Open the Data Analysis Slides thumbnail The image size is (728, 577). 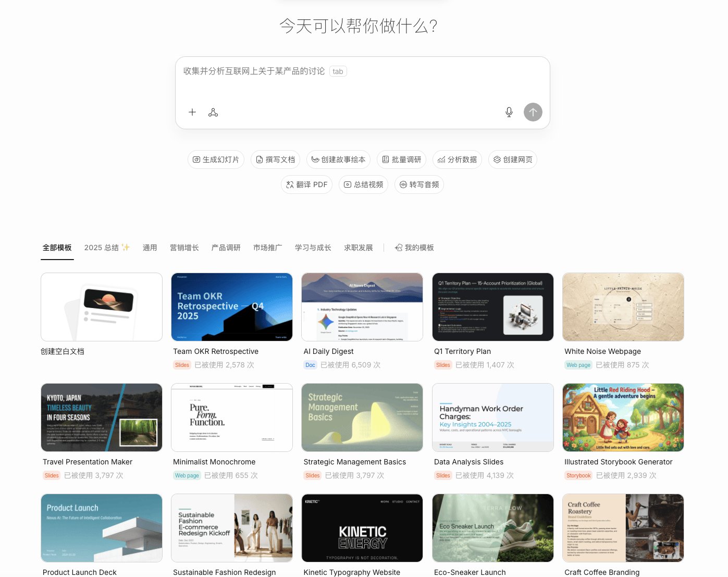pos(493,418)
